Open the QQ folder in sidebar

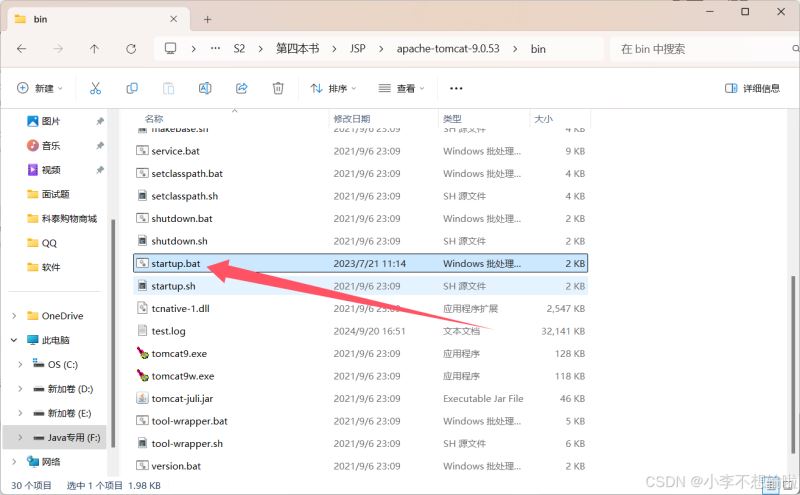(x=42, y=243)
